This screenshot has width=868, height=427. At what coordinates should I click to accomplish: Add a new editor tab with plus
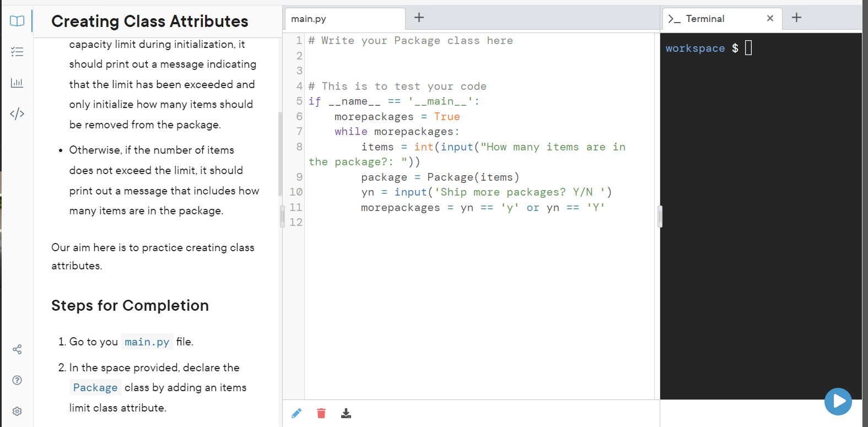(x=419, y=18)
